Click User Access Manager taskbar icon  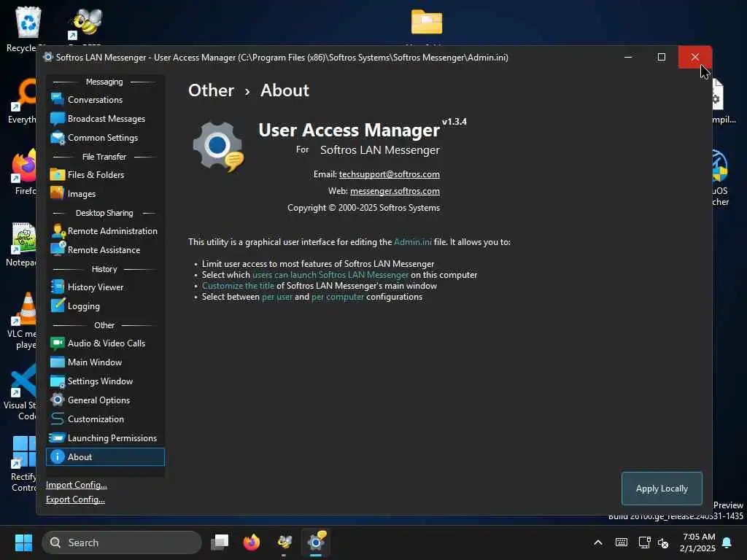(316, 542)
